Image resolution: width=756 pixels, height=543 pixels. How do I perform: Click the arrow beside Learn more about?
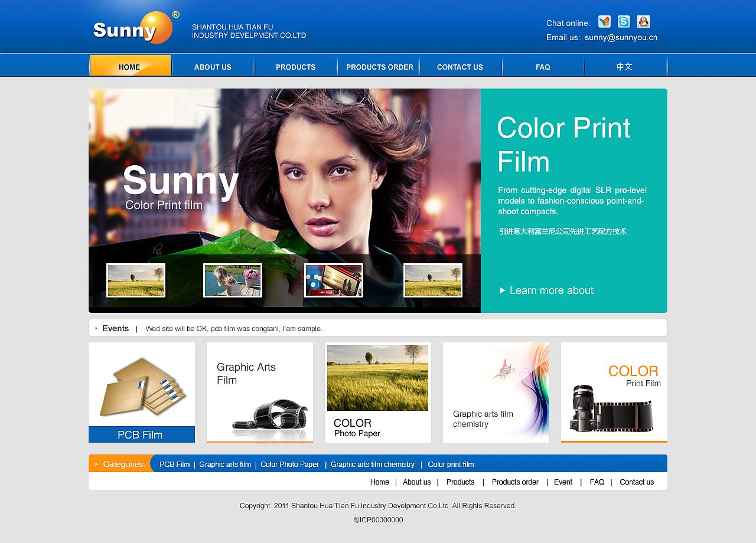pos(503,290)
